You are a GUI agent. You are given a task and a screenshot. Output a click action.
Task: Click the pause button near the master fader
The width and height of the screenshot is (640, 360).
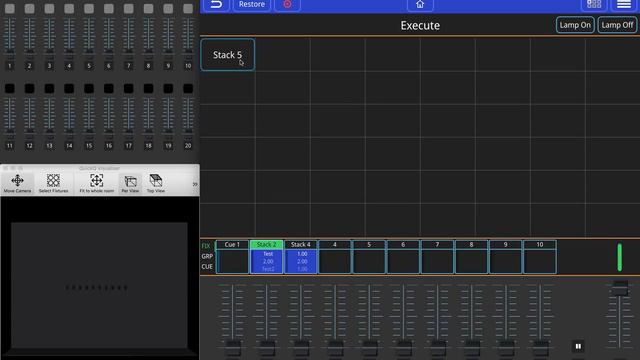click(578, 346)
